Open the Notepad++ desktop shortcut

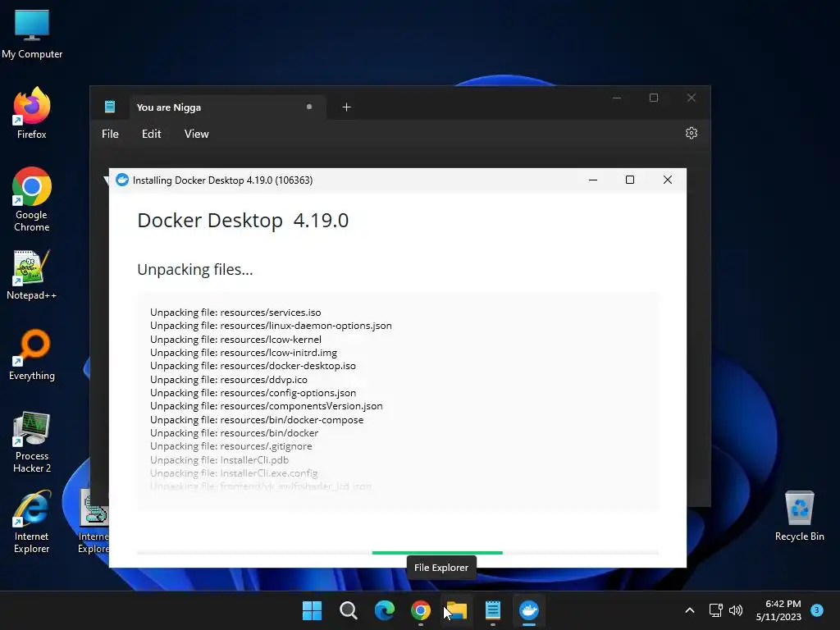coord(32,275)
